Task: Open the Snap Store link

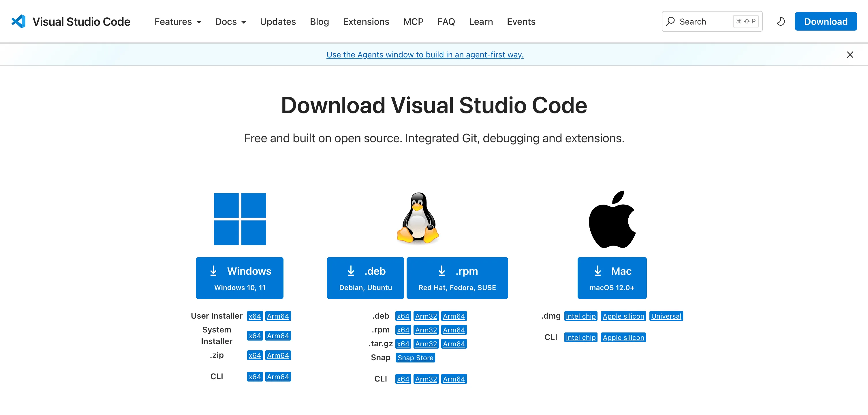Action: (415, 358)
